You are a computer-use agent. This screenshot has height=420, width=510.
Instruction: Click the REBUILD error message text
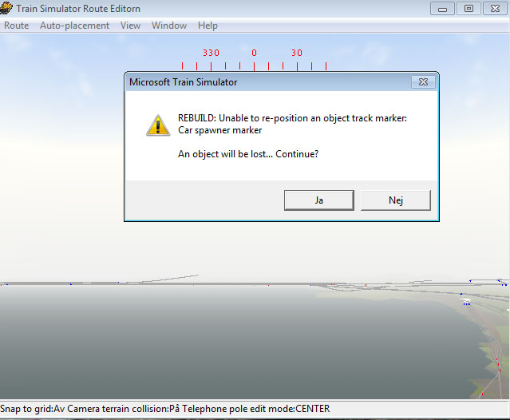(x=292, y=124)
